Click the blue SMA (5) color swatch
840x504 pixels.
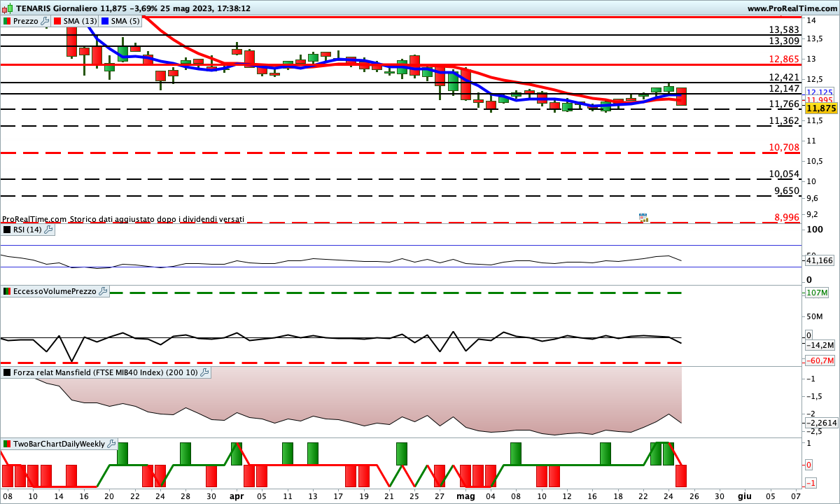pyautogui.click(x=105, y=21)
